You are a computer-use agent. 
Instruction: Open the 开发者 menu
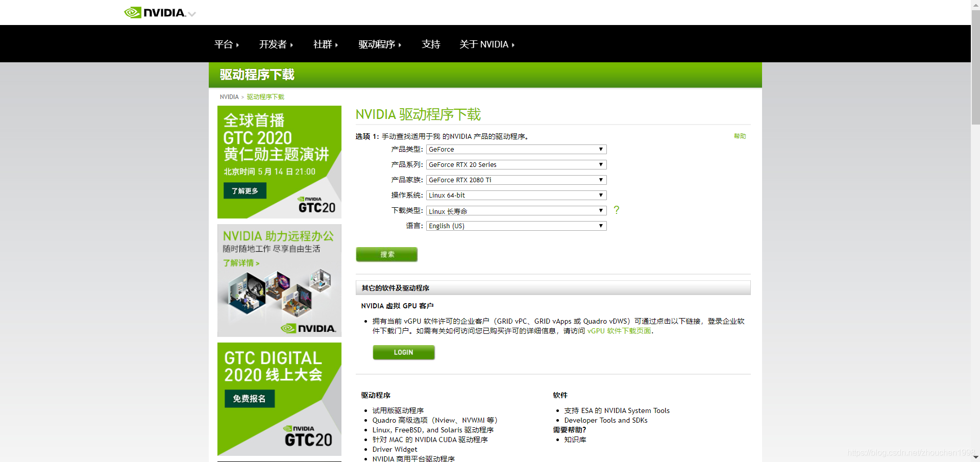click(276, 44)
